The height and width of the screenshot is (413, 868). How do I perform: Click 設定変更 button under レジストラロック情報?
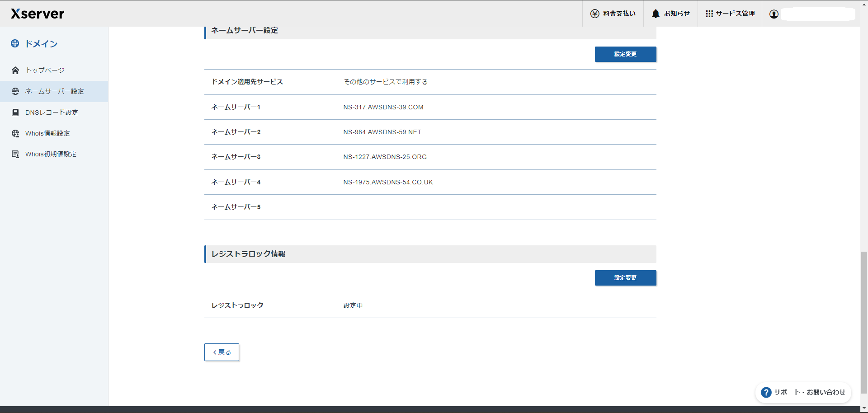pyautogui.click(x=625, y=278)
